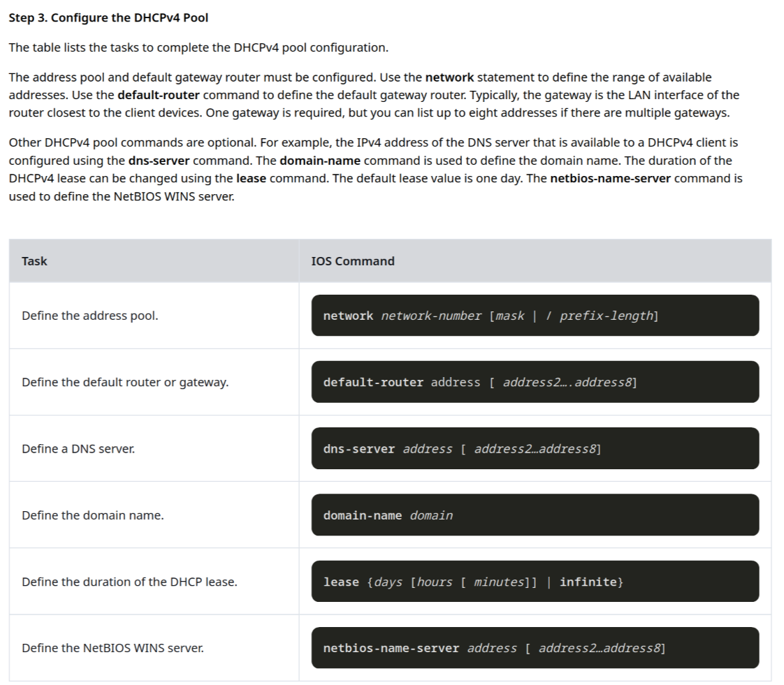Click the network command code block
Viewport: 784px width, 685px height.
(535, 316)
